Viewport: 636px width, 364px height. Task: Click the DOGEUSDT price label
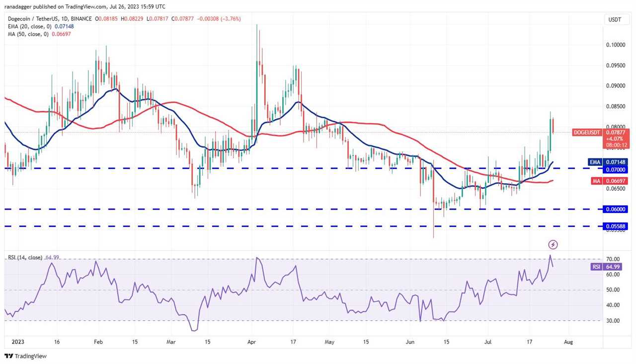click(587, 132)
